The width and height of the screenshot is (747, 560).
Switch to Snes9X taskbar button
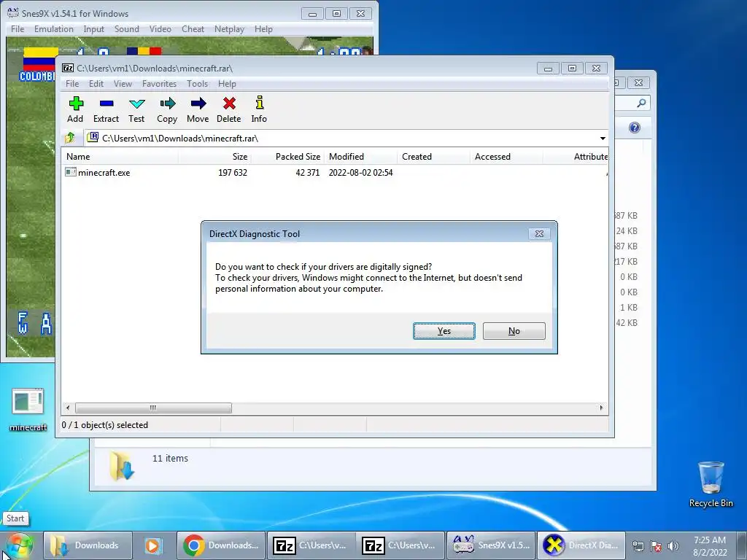pyautogui.click(x=491, y=545)
